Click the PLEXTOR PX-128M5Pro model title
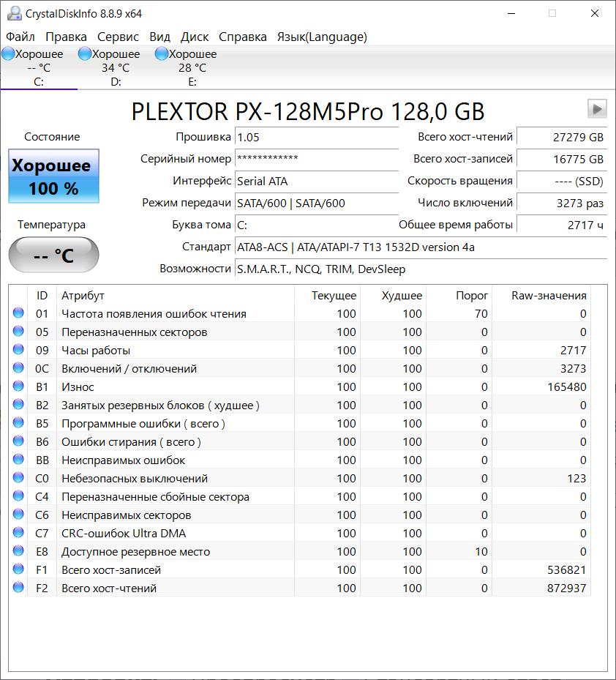Viewport: 616px width, 680px height. (x=308, y=111)
